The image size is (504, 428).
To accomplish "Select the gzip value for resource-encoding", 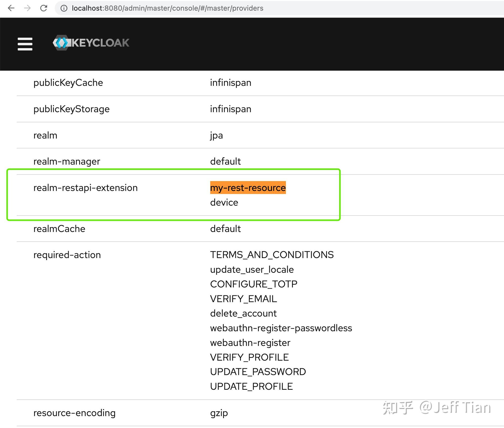I will pyautogui.click(x=219, y=413).
